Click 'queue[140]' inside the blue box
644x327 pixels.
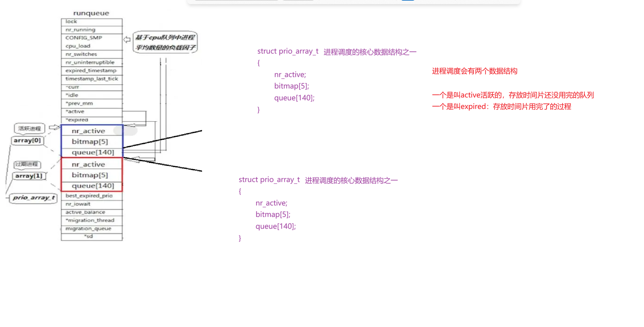click(x=93, y=152)
